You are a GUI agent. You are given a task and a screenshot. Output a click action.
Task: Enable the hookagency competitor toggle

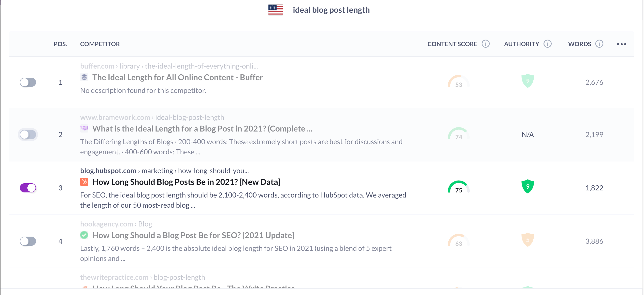(28, 241)
